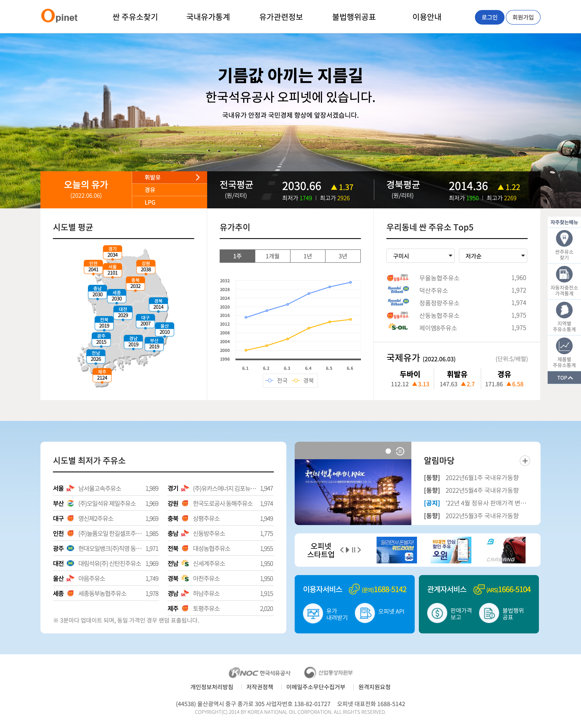This screenshot has width=581, height=728.
Task: Open the 구미시 region dropdown
Action: 420,256
